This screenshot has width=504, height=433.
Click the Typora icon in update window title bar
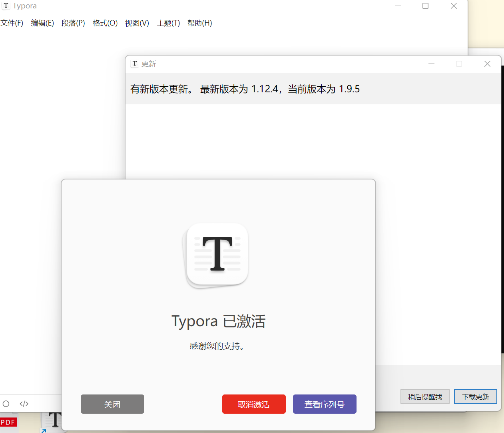pos(135,63)
